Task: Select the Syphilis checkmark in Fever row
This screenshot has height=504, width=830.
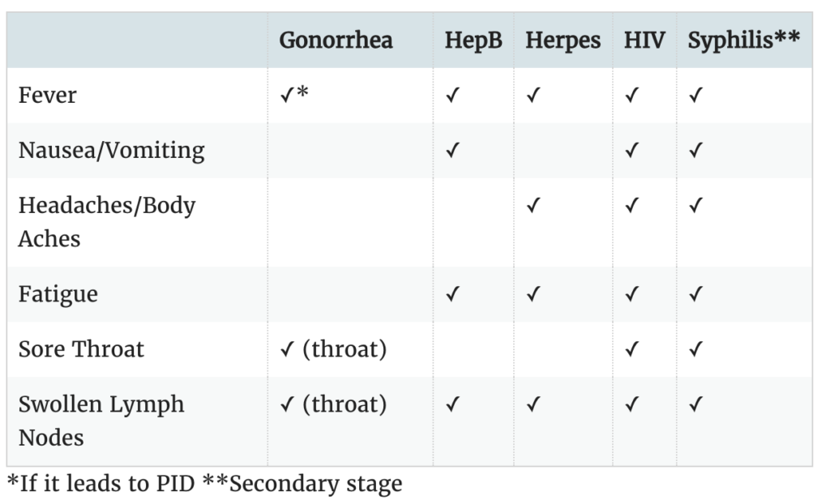Action: (695, 96)
